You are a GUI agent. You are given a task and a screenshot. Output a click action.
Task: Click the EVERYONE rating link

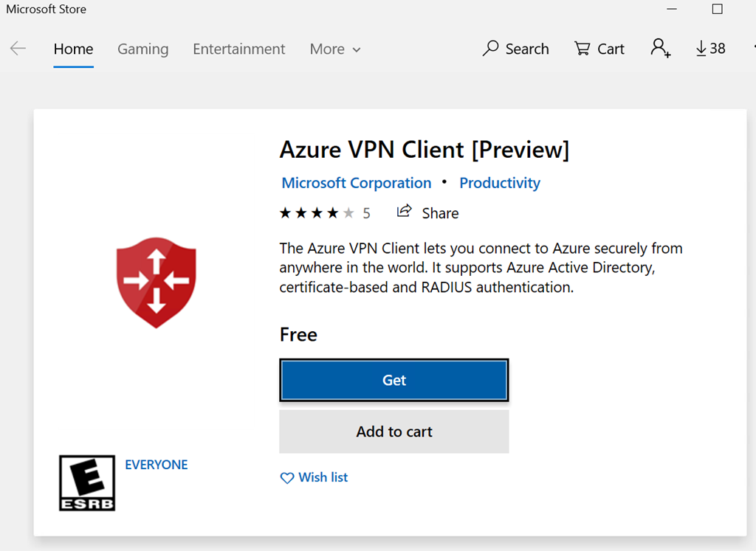(x=157, y=465)
